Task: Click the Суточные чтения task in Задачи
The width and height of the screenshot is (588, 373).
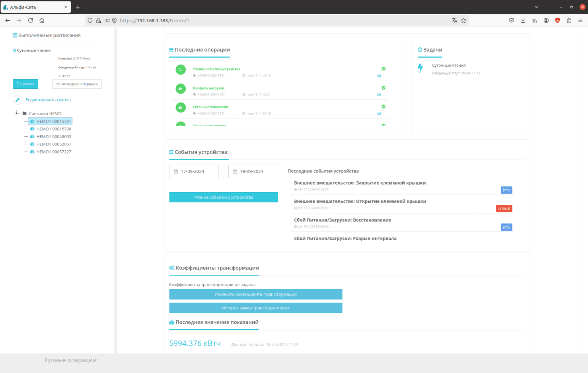Action: (449, 66)
